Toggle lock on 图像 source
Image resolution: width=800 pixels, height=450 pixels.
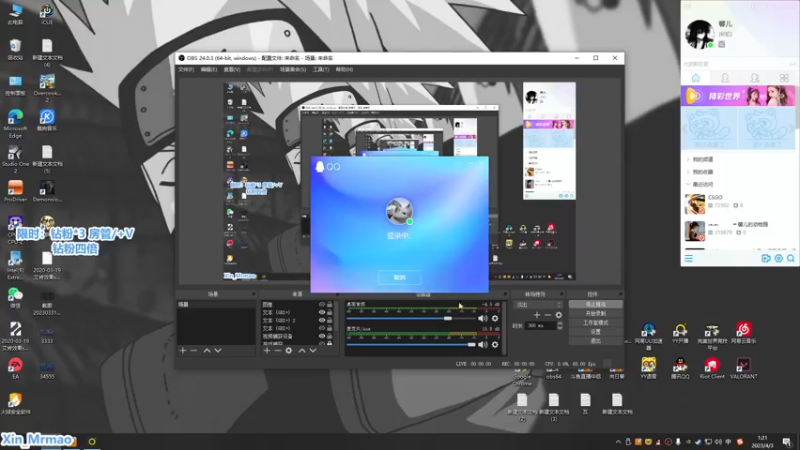click(330, 305)
